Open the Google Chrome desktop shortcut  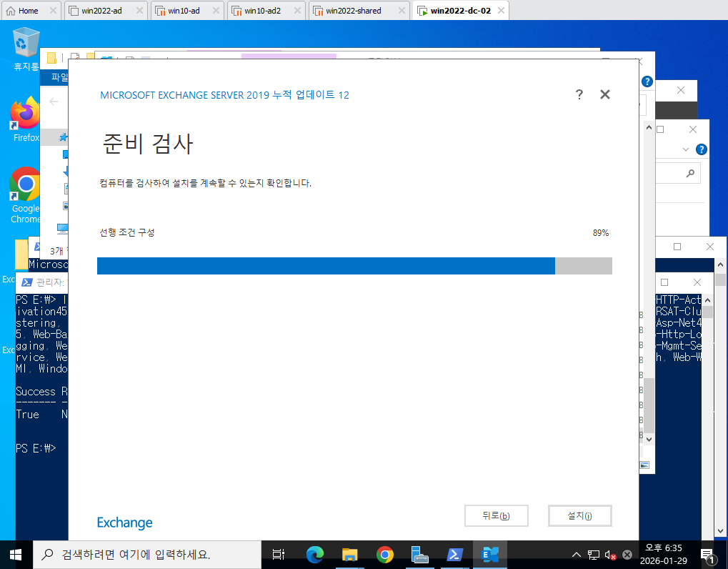[26, 195]
